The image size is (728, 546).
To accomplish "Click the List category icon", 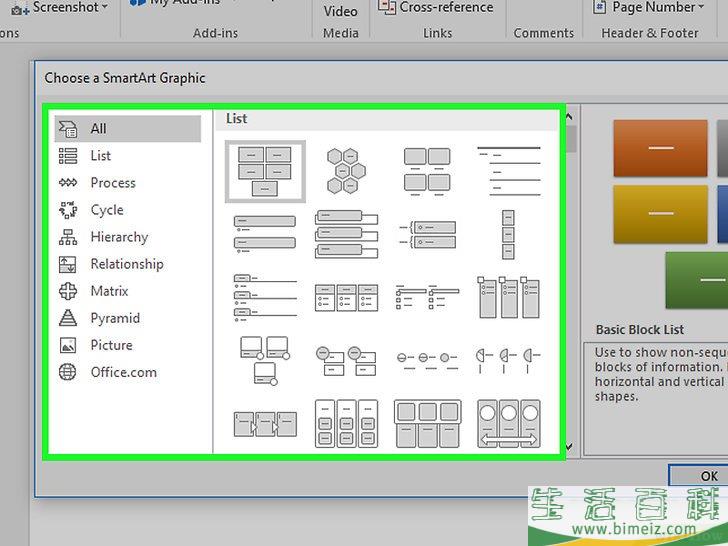I will click(68, 156).
